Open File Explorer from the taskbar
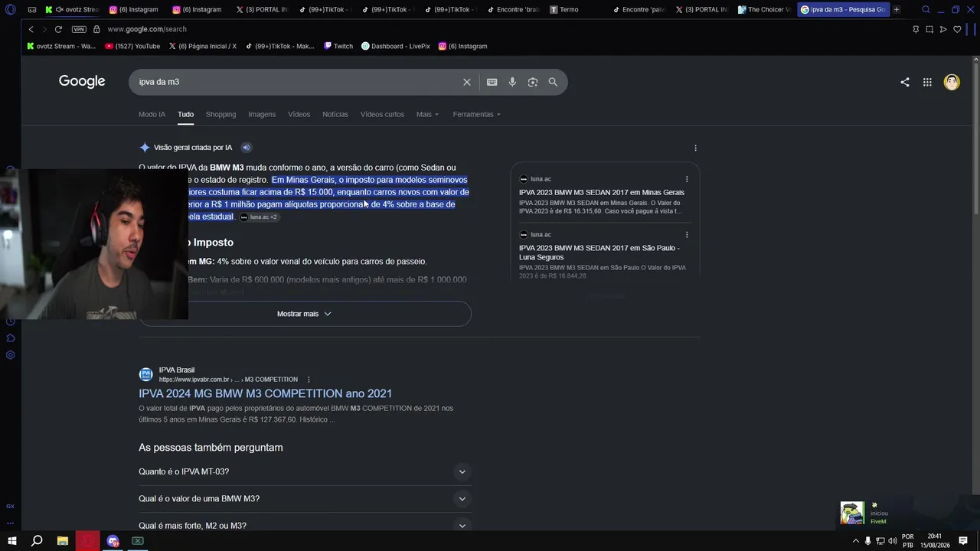Image resolution: width=980 pixels, height=551 pixels. 63,541
